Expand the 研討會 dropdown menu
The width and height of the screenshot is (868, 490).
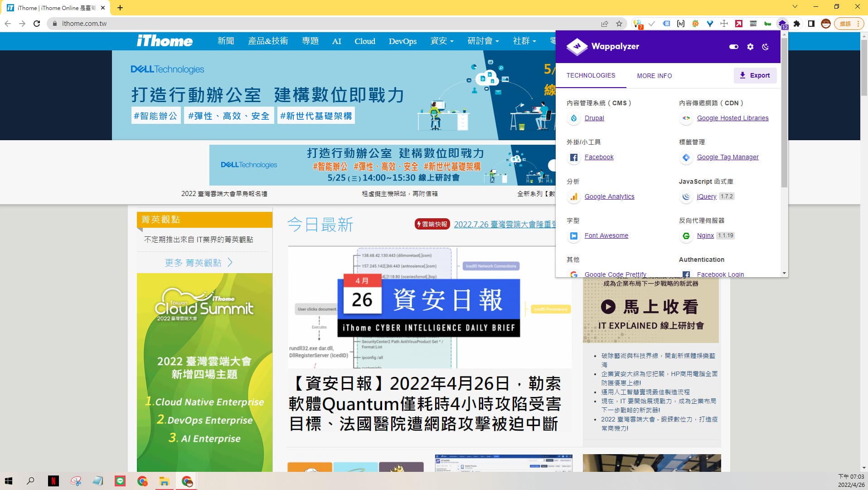(483, 41)
